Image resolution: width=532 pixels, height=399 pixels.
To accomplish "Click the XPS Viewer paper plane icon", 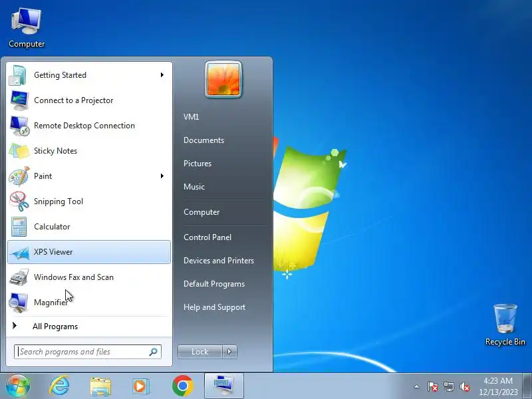I will click(20, 253).
